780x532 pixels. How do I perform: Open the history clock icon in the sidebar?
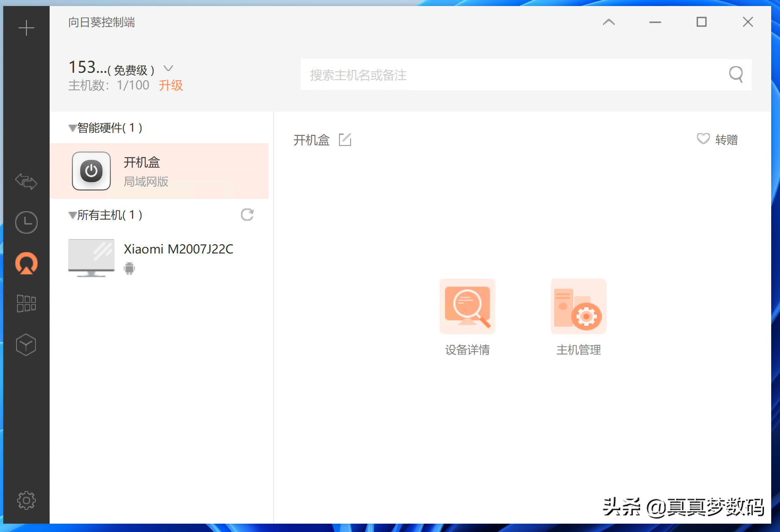coord(26,222)
